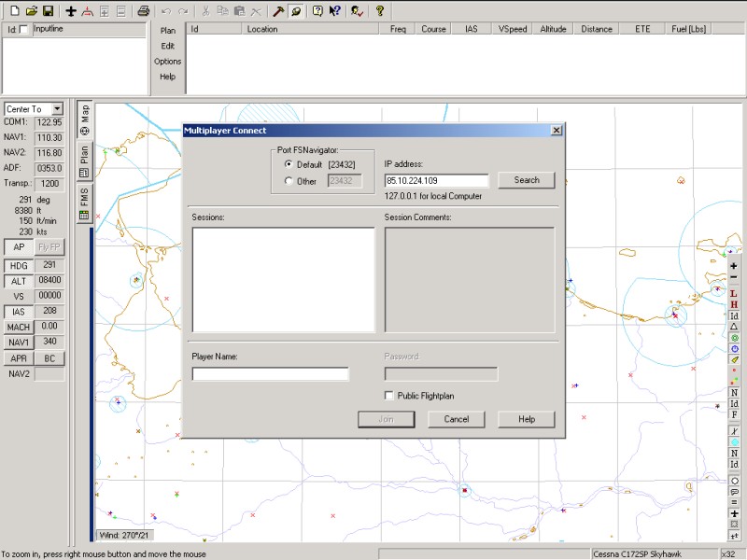The height and width of the screenshot is (560, 747).
Task: Click the Print icon in toolbar
Action: (143, 11)
